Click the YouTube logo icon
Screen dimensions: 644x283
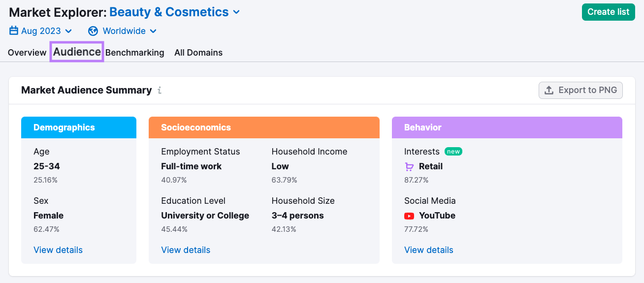point(409,216)
